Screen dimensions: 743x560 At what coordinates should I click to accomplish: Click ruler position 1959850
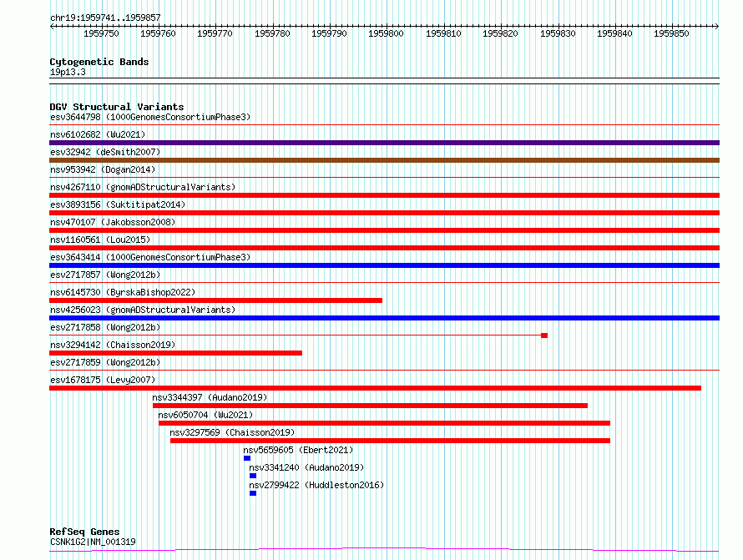671,33
